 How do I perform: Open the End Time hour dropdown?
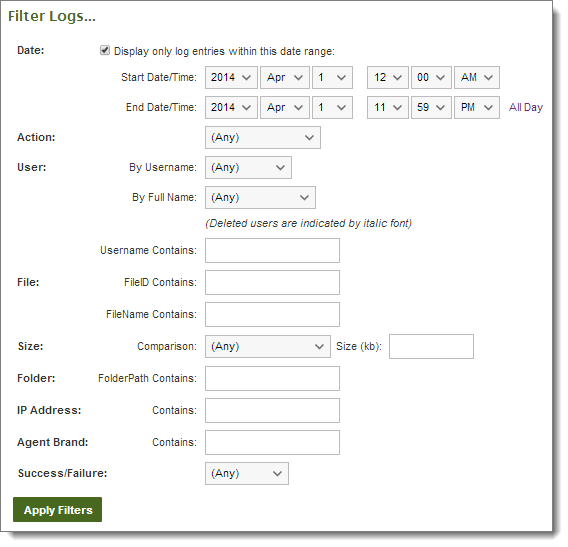coord(388,108)
